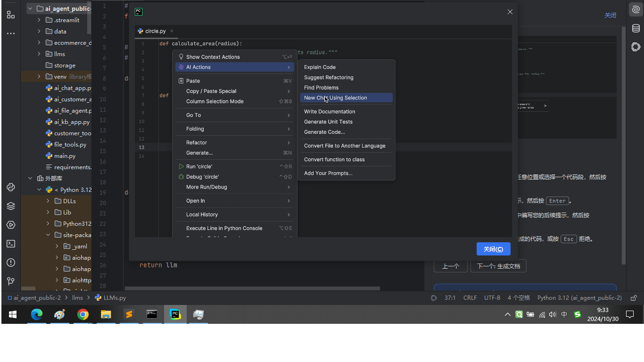The height and width of the screenshot is (362, 644).
Task: Open the AI Assistant icon in right sidebar
Action: coord(636,10)
